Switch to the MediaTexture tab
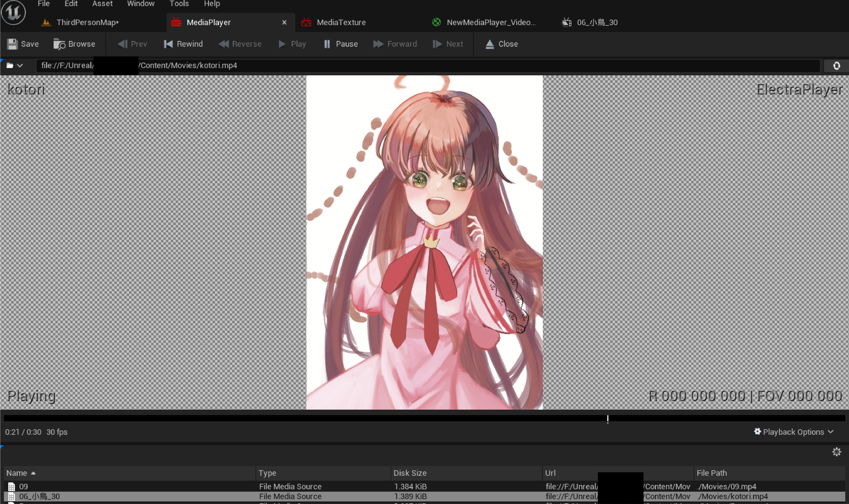Screen dimensions: 849x504 click(341, 22)
